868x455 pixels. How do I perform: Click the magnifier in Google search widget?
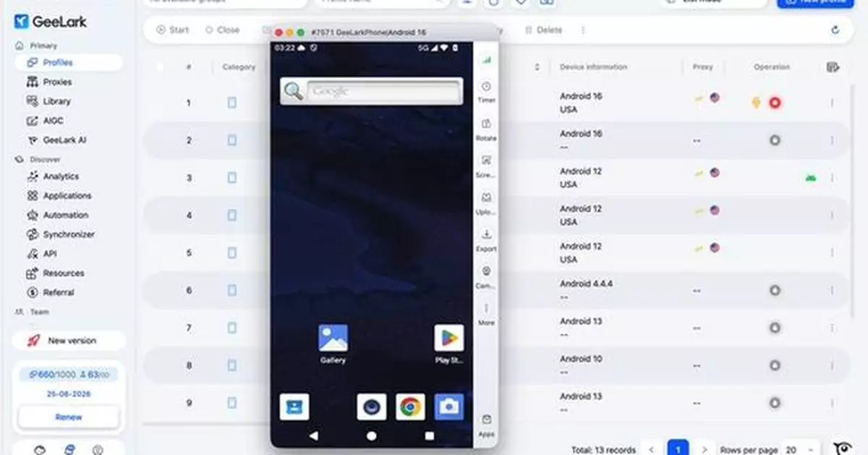(x=293, y=91)
